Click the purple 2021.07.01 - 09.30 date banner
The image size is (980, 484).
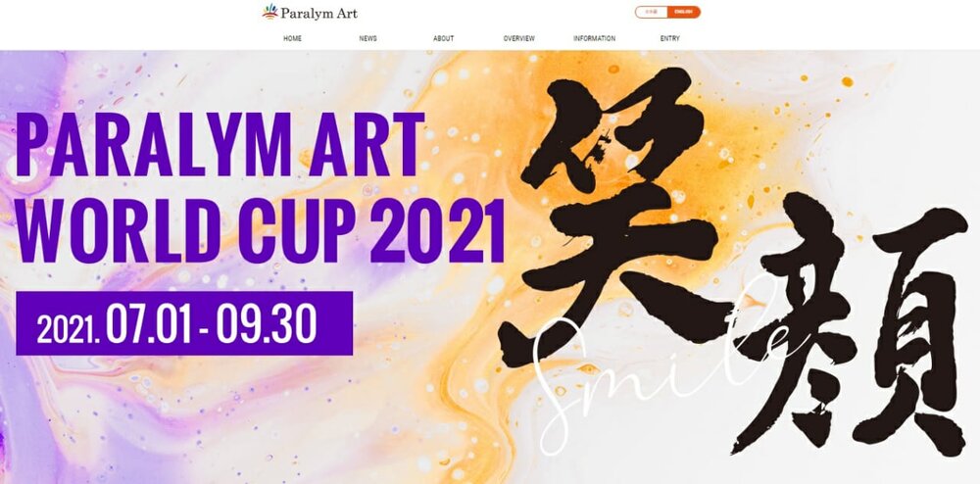click(184, 323)
